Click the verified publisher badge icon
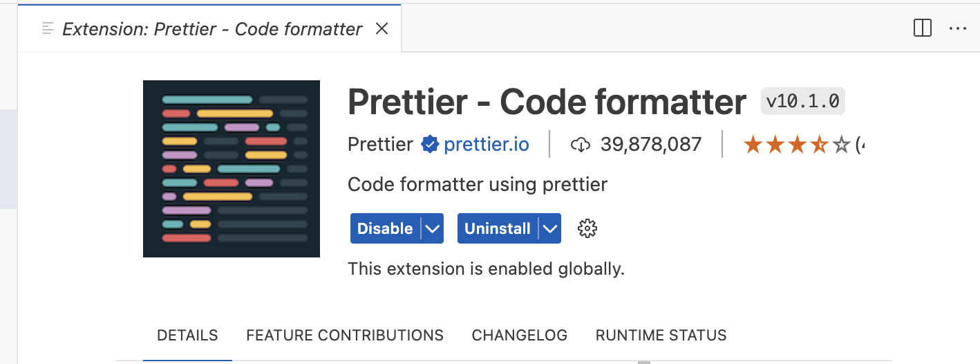980x364 pixels. pyautogui.click(x=430, y=145)
